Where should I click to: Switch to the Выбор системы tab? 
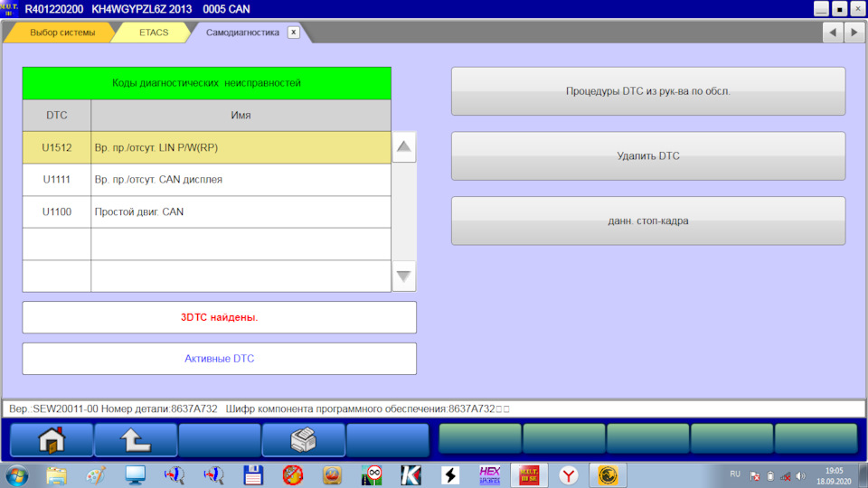[62, 33]
